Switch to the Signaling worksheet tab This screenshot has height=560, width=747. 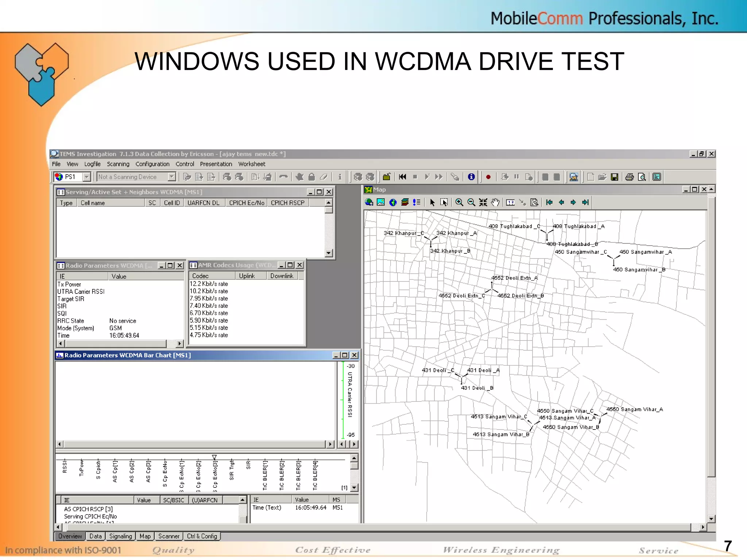click(x=121, y=536)
